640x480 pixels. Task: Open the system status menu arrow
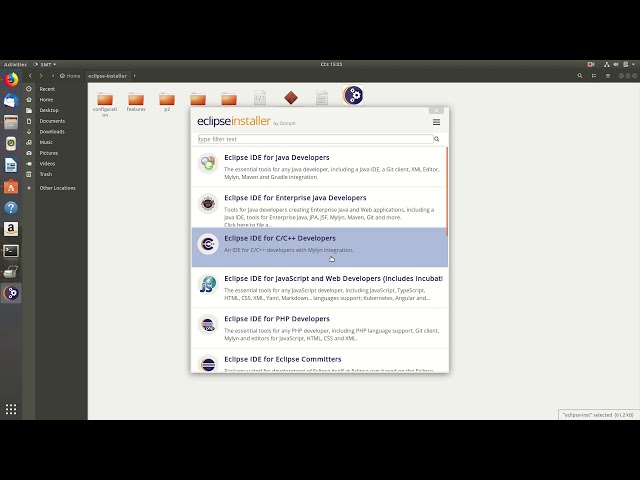(x=633, y=64)
